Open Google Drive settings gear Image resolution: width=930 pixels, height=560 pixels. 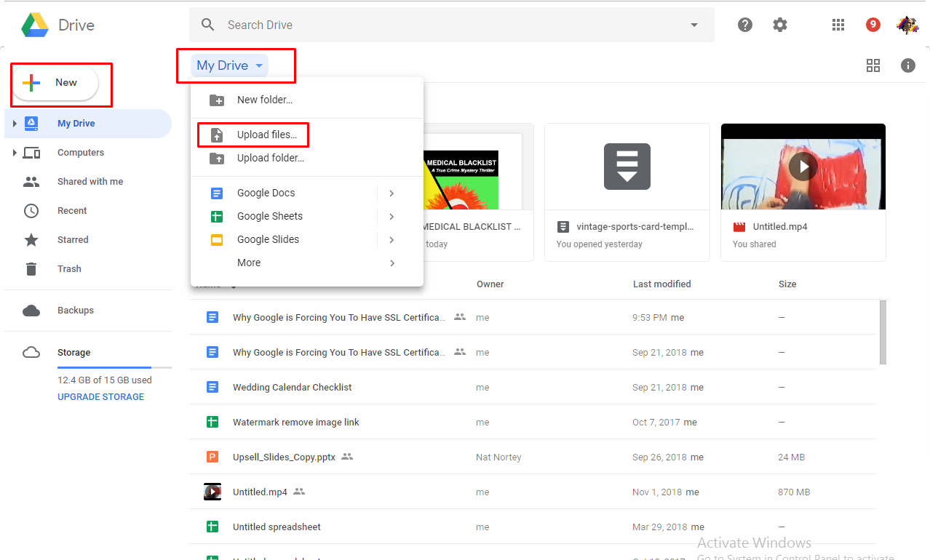779,24
